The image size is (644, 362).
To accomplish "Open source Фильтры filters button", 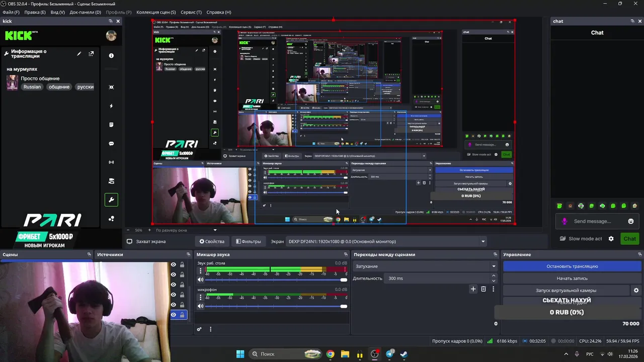I will click(249, 241).
